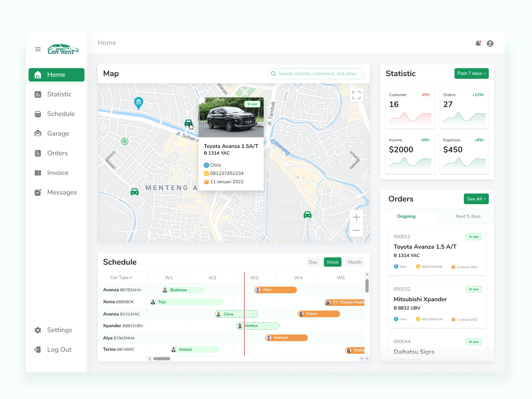This screenshot has height=399, width=532.
Task: Select car marker beside Avanza popup
Action: [x=189, y=123]
